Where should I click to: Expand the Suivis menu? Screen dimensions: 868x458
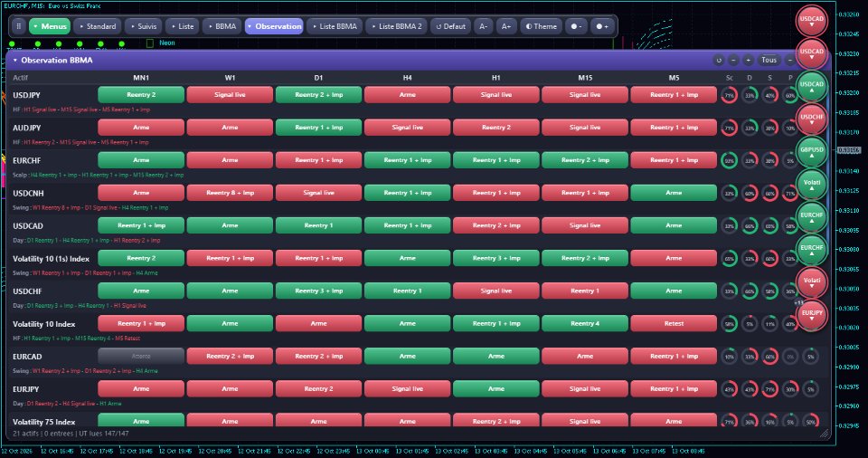click(x=144, y=26)
